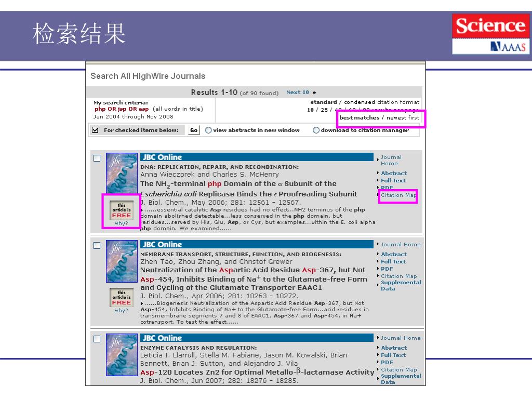The height and width of the screenshot is (399, 532).
Task: Select 'download to citation manager' radio button
Action: (316, 130)
